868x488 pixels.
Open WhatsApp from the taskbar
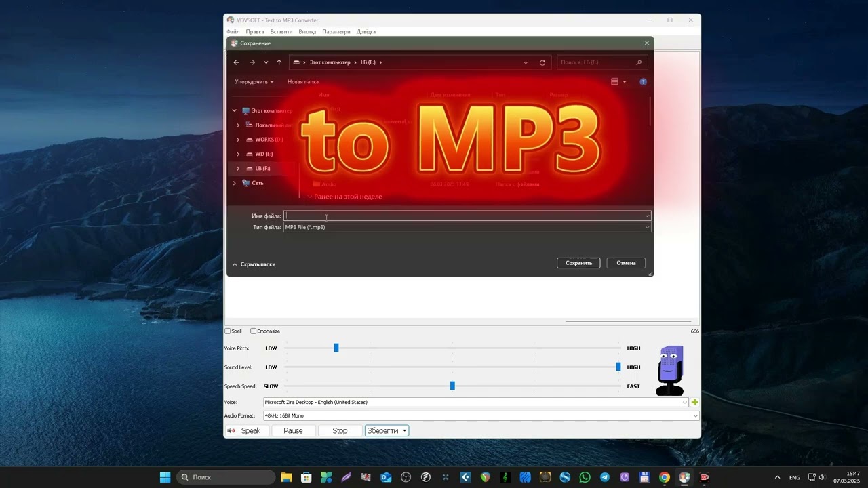pyautogui.click(x=585, y=477)
